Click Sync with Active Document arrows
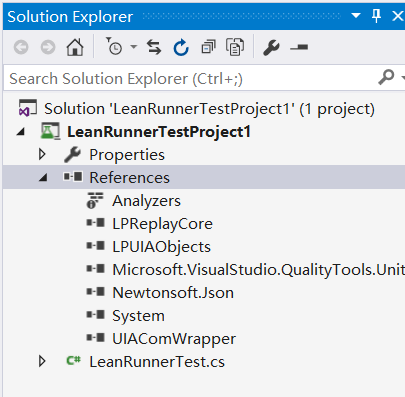The width and height of the screenshot is (405, 397). (154, 47)
